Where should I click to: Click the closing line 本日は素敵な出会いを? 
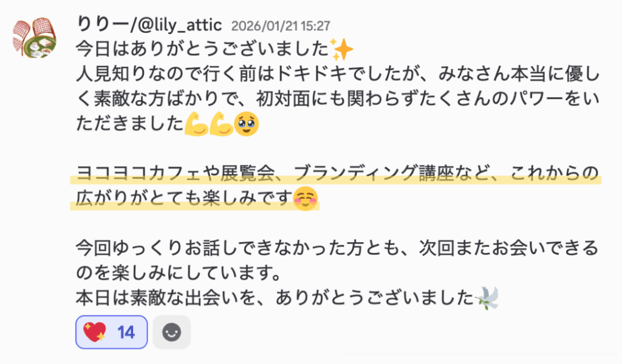(x=275, y=297)
